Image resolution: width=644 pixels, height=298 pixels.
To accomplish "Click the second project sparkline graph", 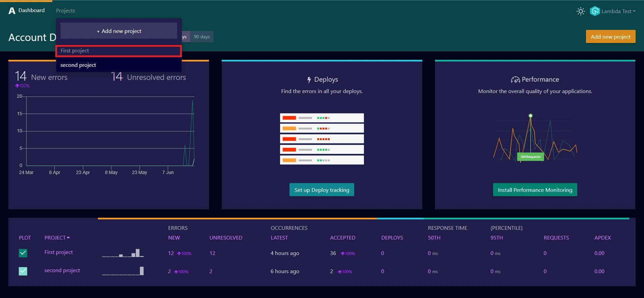I will point(123,271).
